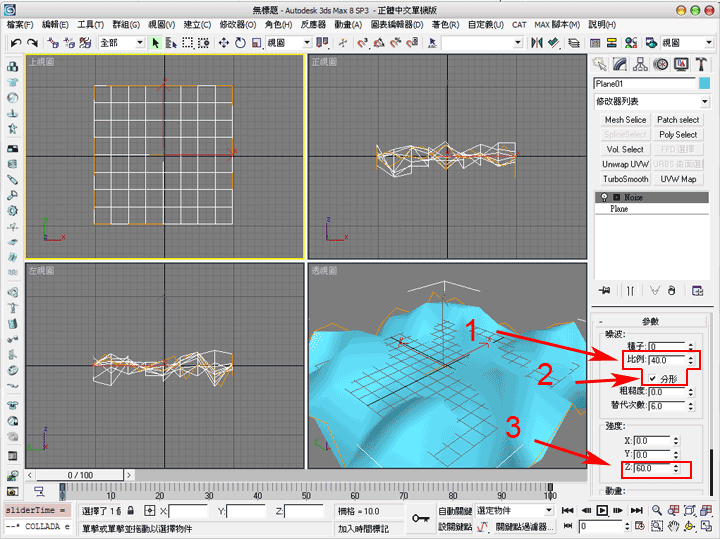Viewport: 720px width, 539px height.
Task: Click the Redo arrow in the toolbar
Action: point(32,43)
